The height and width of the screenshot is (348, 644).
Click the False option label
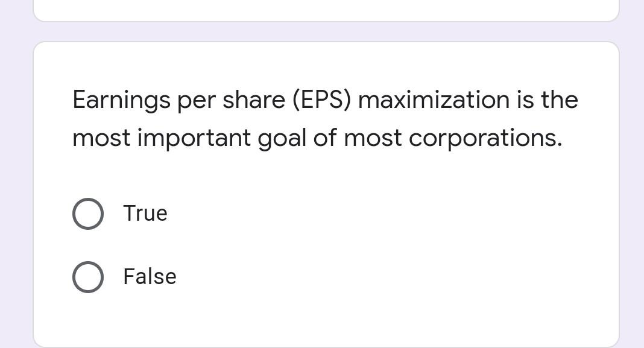tap(149, 277)
